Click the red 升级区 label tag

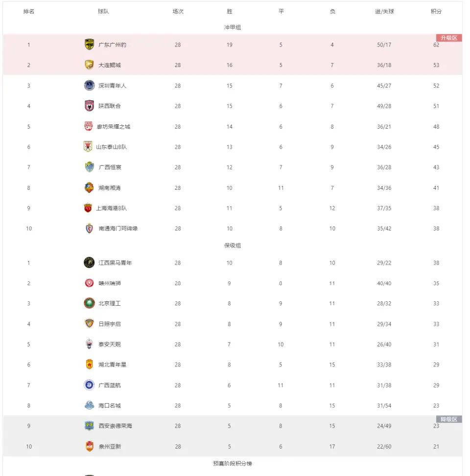pyautogui.click(x=449, y=38)
